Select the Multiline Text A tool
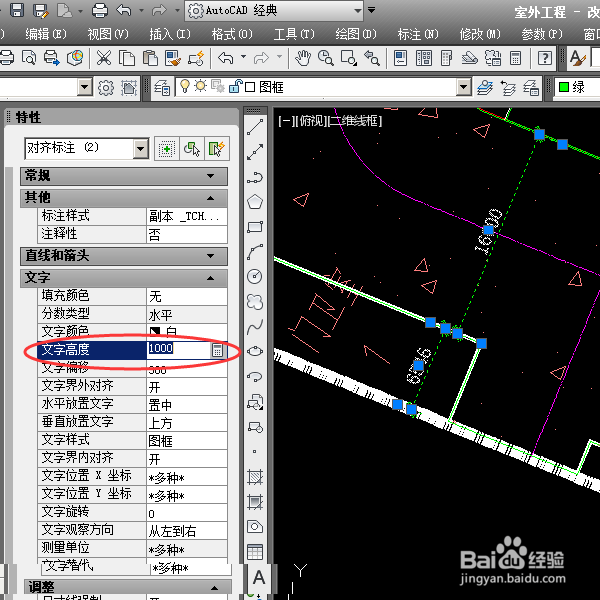 [259, 577]
